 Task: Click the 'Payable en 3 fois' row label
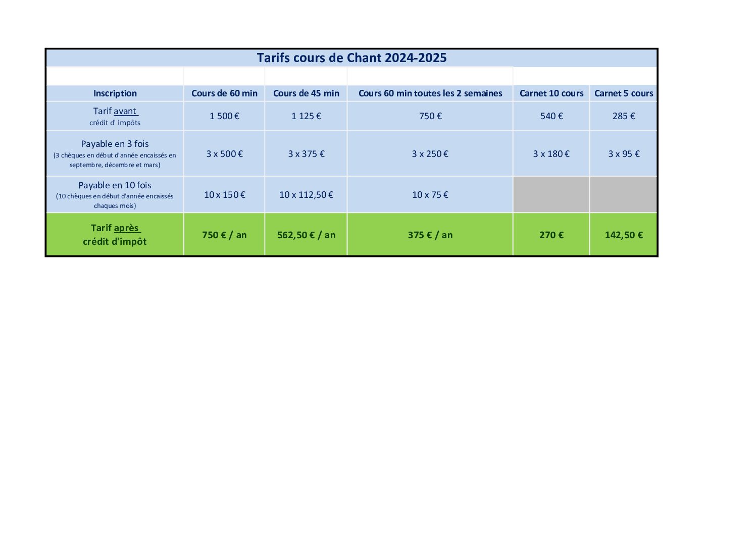coord(115,154)
